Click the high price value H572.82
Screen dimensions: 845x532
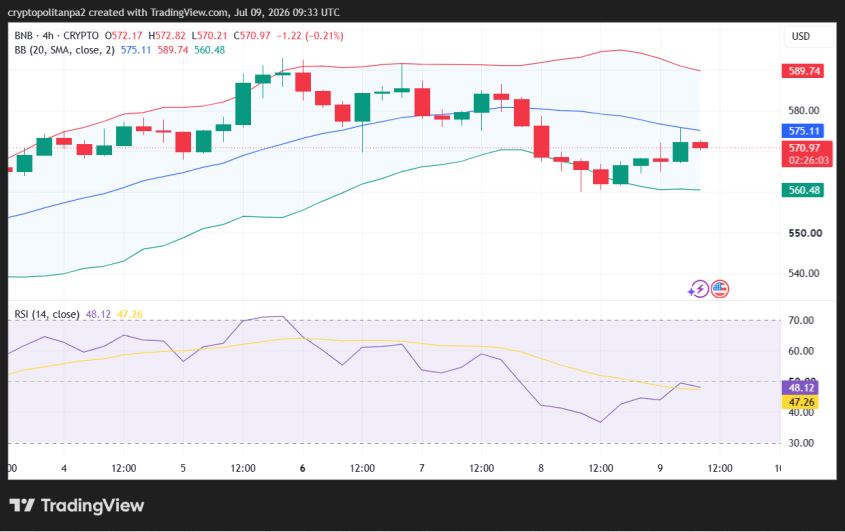pos(167,36)
